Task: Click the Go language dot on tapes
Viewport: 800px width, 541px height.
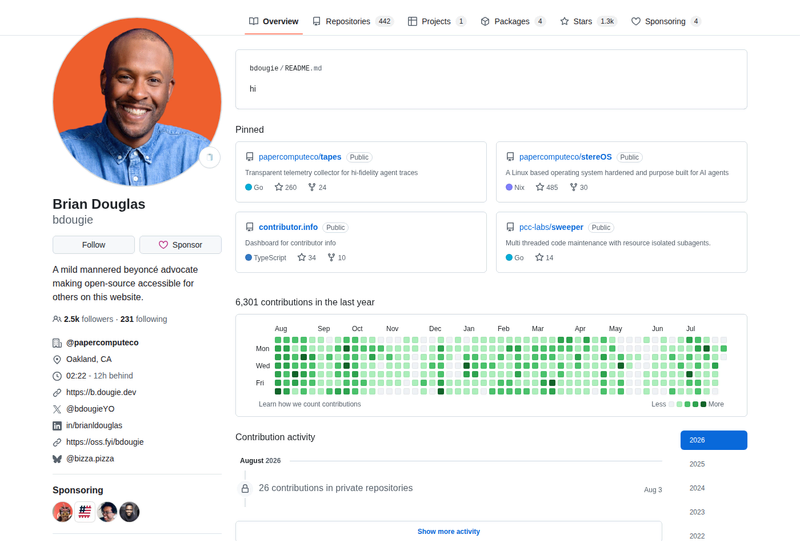Action: point(248,187)
